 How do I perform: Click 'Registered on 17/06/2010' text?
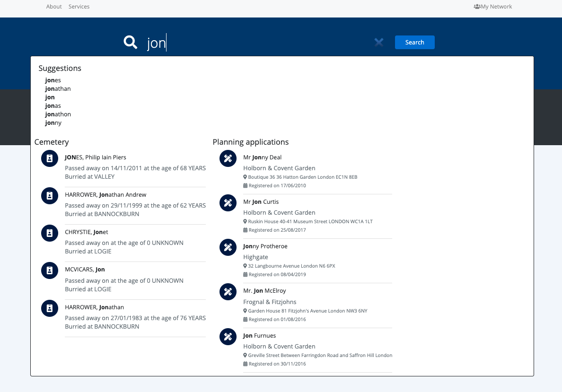click(277, 186)
